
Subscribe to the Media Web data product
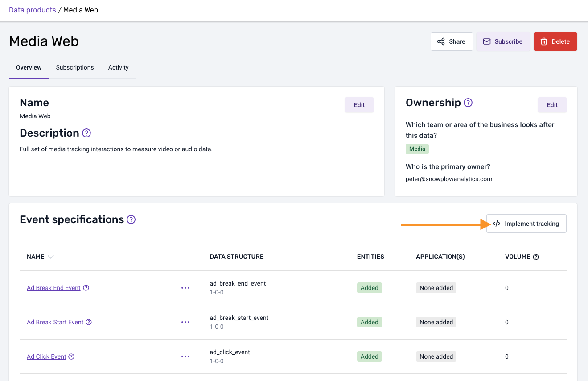[503, 41]
